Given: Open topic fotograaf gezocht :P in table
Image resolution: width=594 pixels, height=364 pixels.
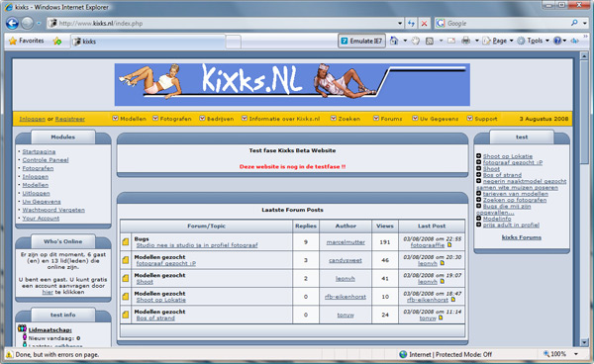Looking at the screenshot, I should coord(166,263).
